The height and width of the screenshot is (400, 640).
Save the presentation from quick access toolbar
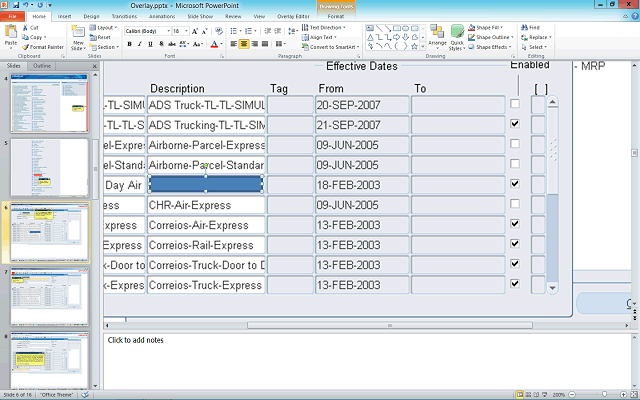17,5
